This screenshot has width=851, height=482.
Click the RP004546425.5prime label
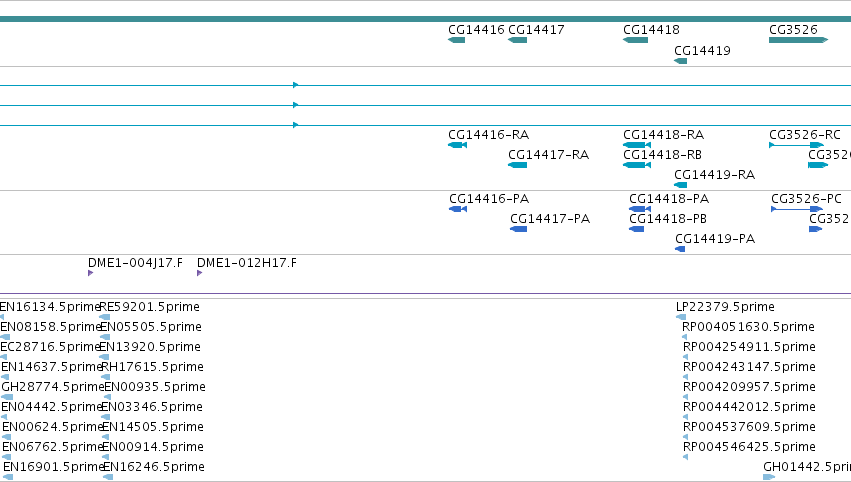749,447
